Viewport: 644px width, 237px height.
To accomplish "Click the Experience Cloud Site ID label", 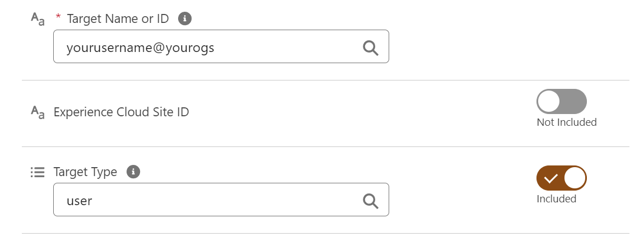I will [121, 112].
